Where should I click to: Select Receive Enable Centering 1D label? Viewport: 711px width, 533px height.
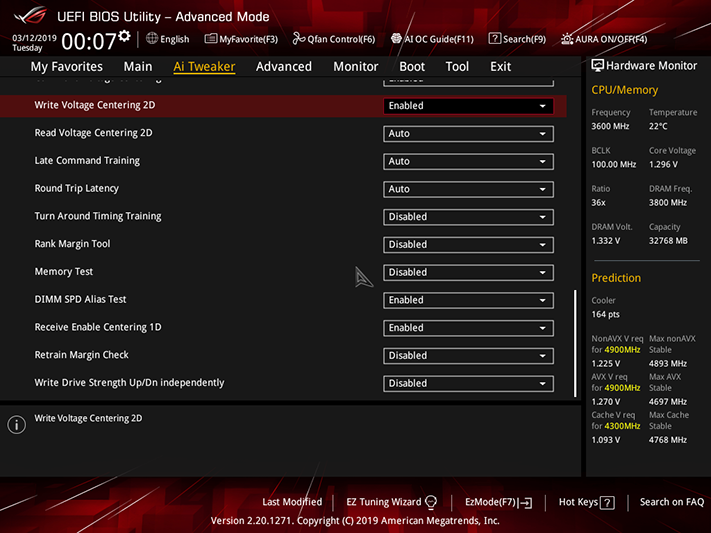pyautogui.click(x=98, y=327)
